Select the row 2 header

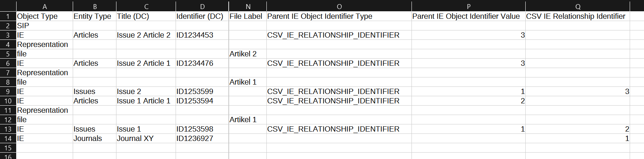point(8,26)
